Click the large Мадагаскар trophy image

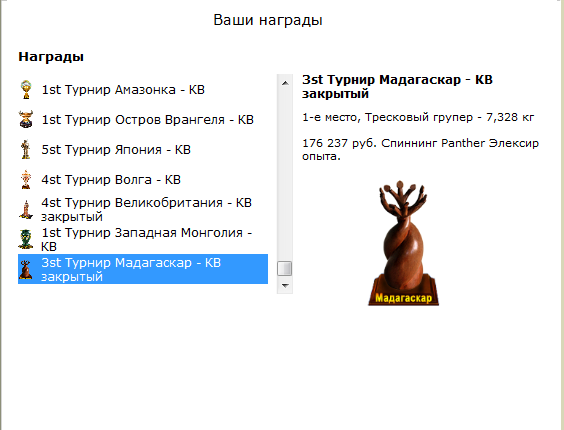tap(404, 243)
